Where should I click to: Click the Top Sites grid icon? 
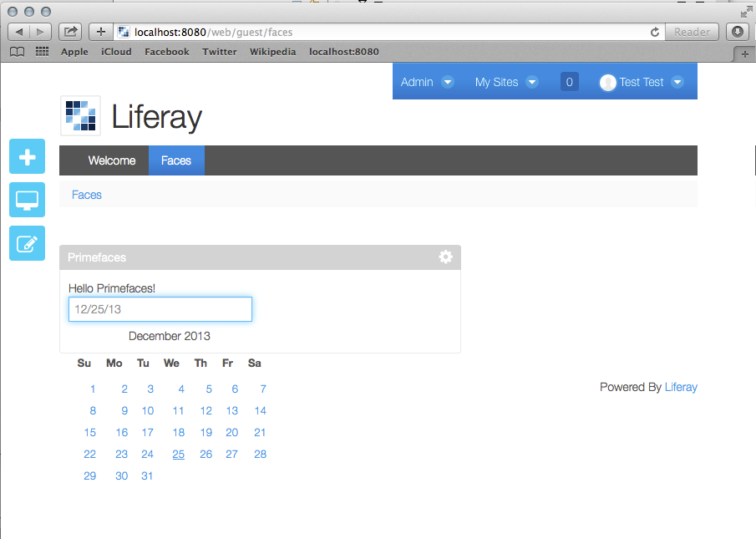42,52
